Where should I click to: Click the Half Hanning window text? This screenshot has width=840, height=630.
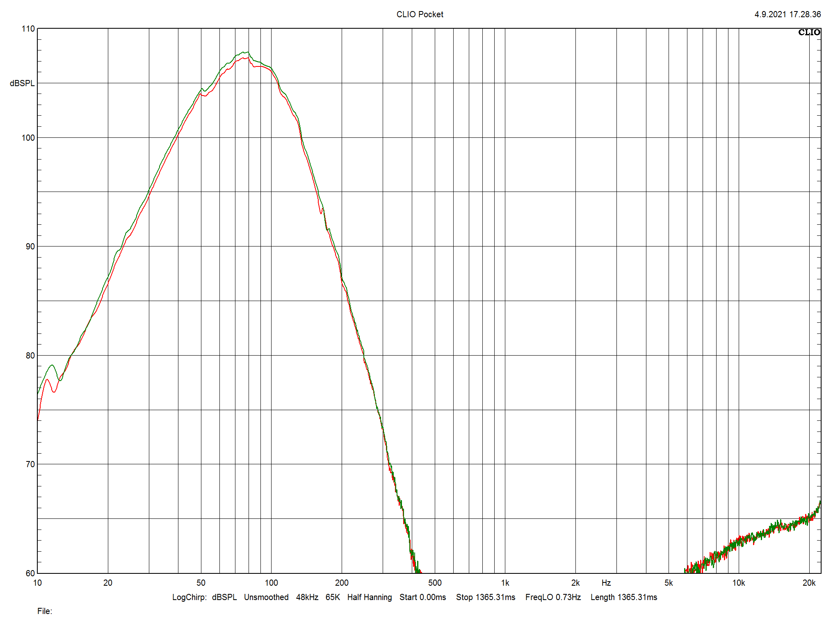pos(369,597)
